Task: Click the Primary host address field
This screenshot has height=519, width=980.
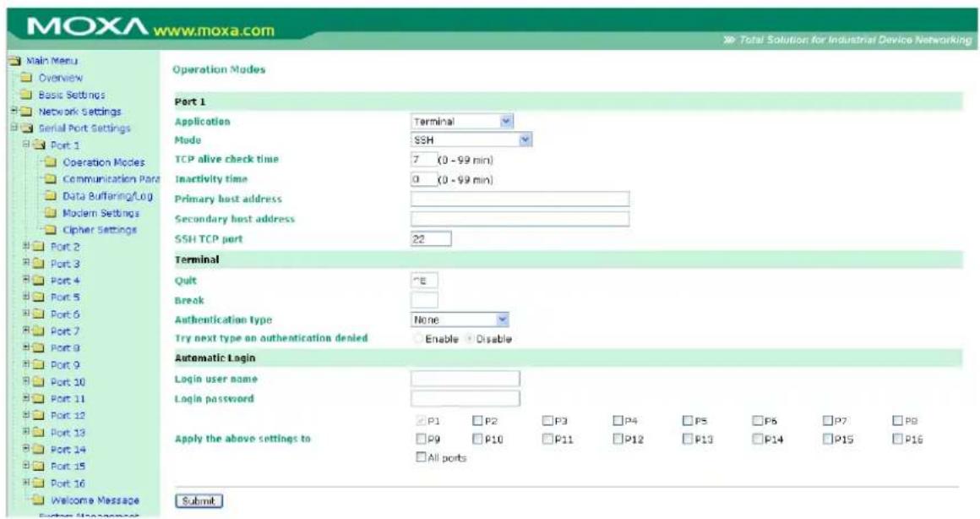Action: pos(520,199)
